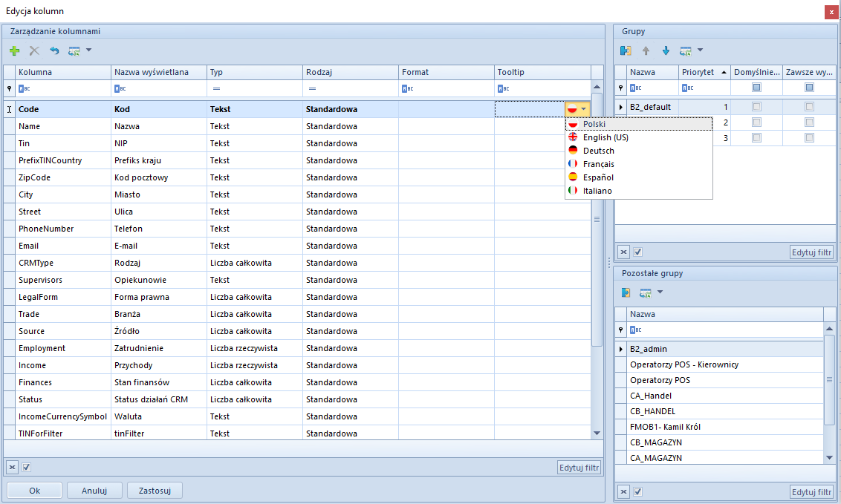The image size is (841, 504).
Task: Click the Anuluj button
Action: click(94, 491)
